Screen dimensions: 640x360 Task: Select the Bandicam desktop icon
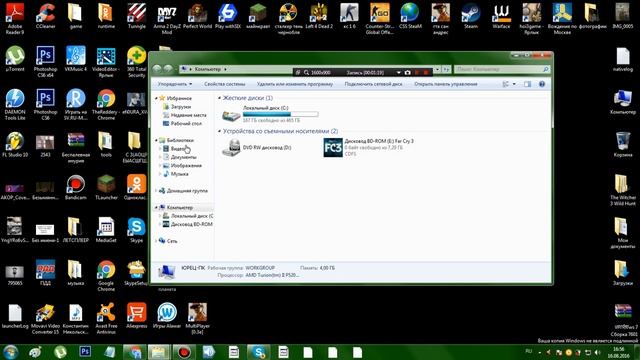76,187
